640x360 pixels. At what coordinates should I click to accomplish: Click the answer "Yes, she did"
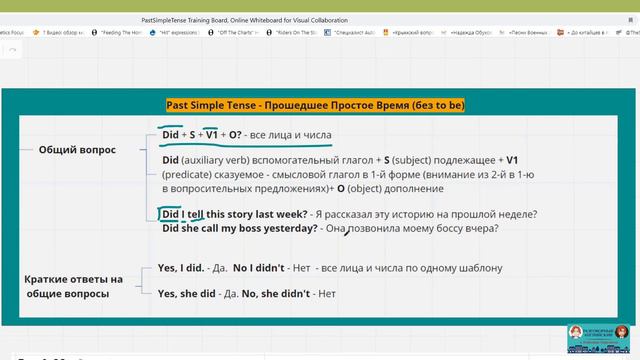pyautogui.click(x=187, y=293)
